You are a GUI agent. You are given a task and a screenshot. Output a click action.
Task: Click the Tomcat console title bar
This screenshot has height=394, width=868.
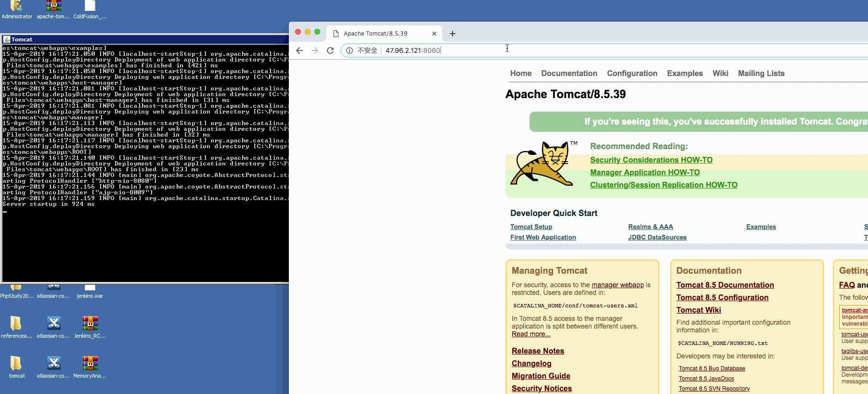[x=145, y=39]
